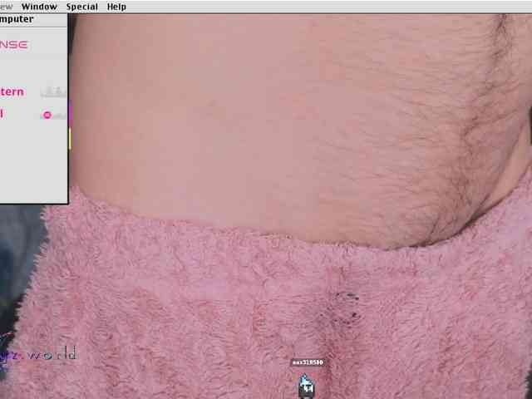Click the bottom border of the Computer window

(33, 202)
